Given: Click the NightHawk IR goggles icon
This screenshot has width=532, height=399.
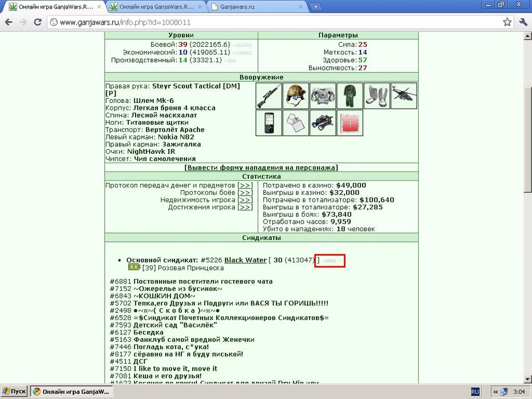Looking at the screenshot, I should point(323,123).
